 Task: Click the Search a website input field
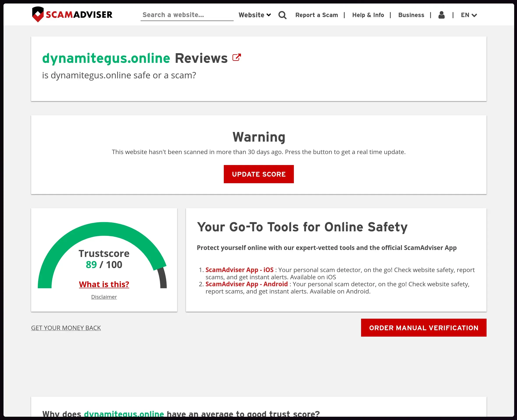tap(187, 15)
